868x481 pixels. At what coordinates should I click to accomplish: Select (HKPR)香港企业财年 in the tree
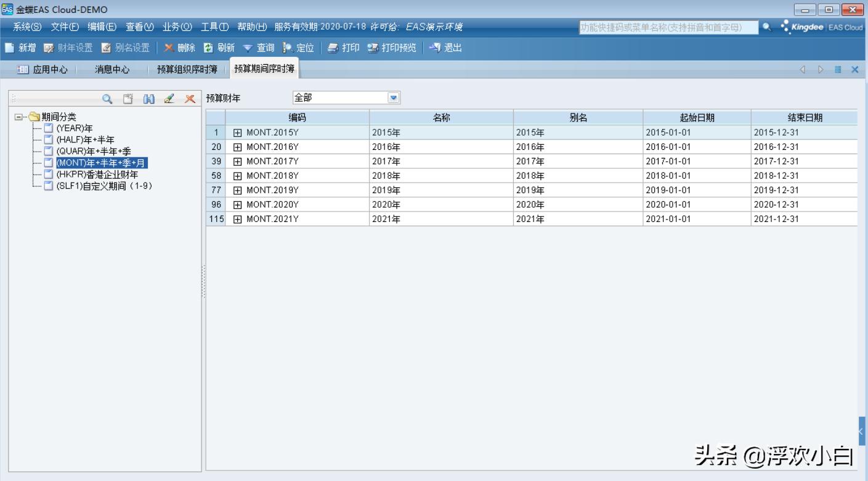click(97, 175)
